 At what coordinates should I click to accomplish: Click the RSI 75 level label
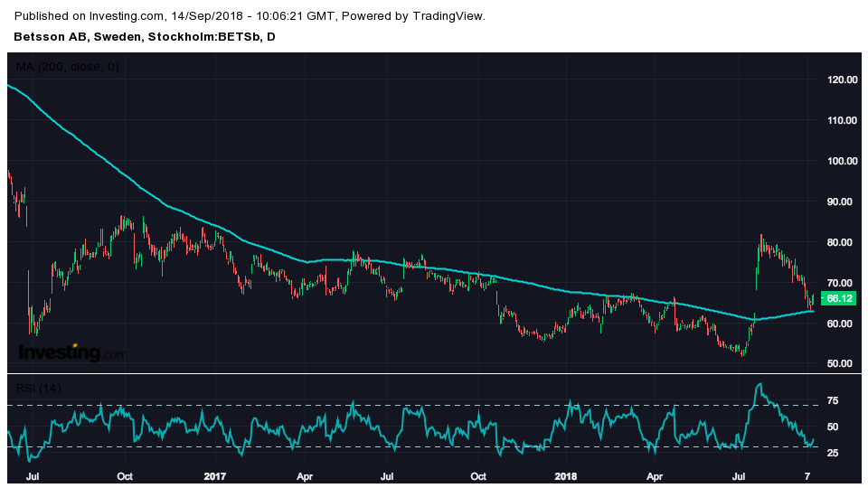pos(833,400)
